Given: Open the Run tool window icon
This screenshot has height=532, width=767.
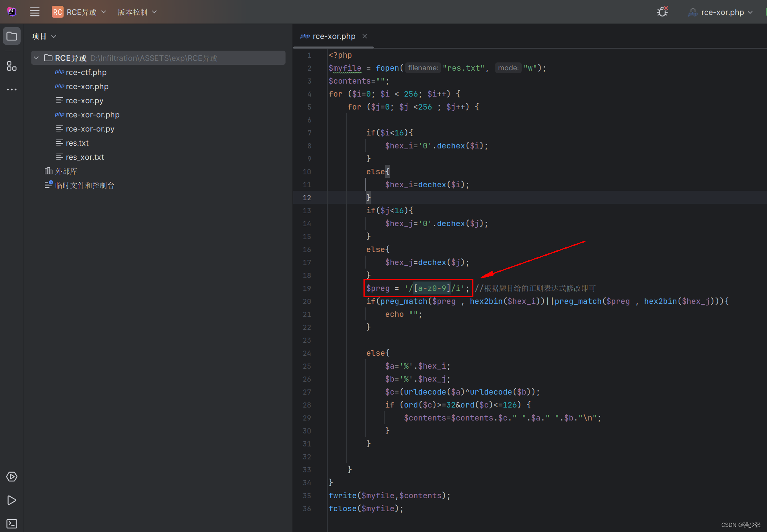Looking at the screenshot, I should click(12, 500).
